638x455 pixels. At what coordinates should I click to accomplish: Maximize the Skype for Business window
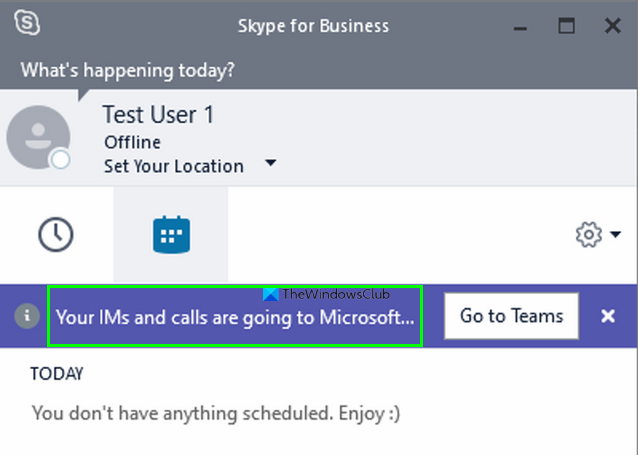coord(567,25)
